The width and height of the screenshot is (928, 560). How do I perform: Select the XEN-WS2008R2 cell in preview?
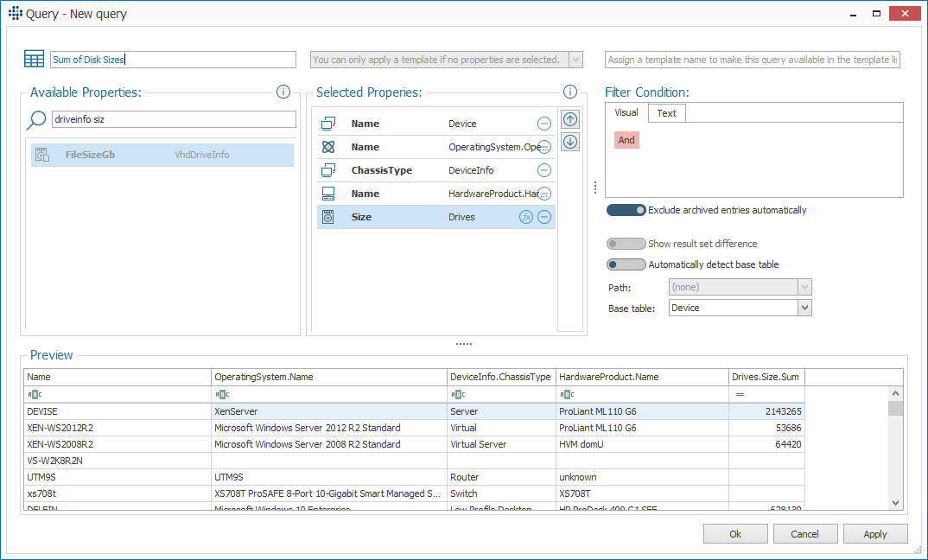(x=118, y=444)
